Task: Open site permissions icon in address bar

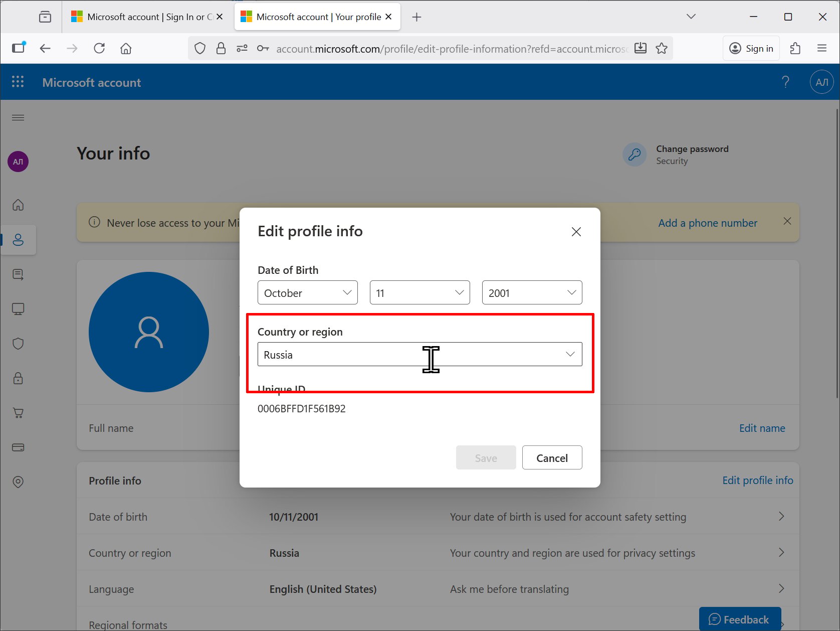Action: coord(242,48)
